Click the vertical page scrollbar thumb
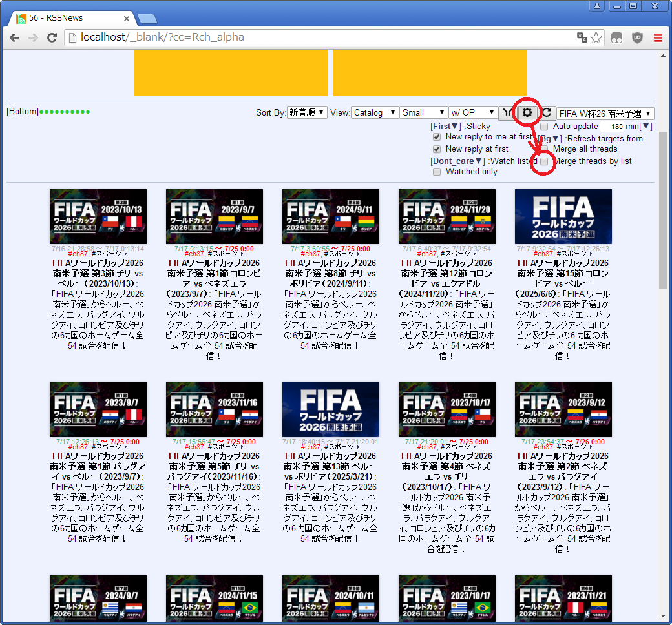The image size is (672, 625). tap(664, 210)
